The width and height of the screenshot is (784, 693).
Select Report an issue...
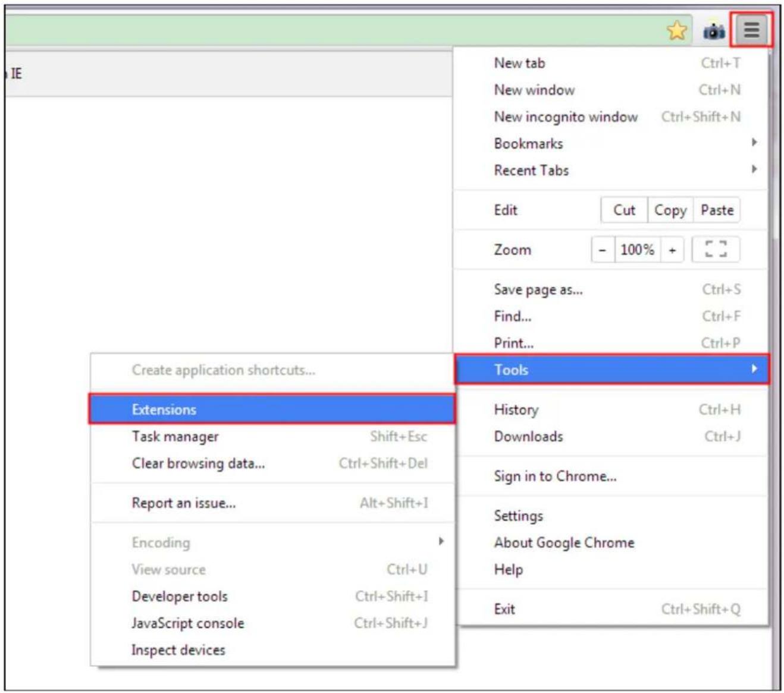(x=273, y=503)
